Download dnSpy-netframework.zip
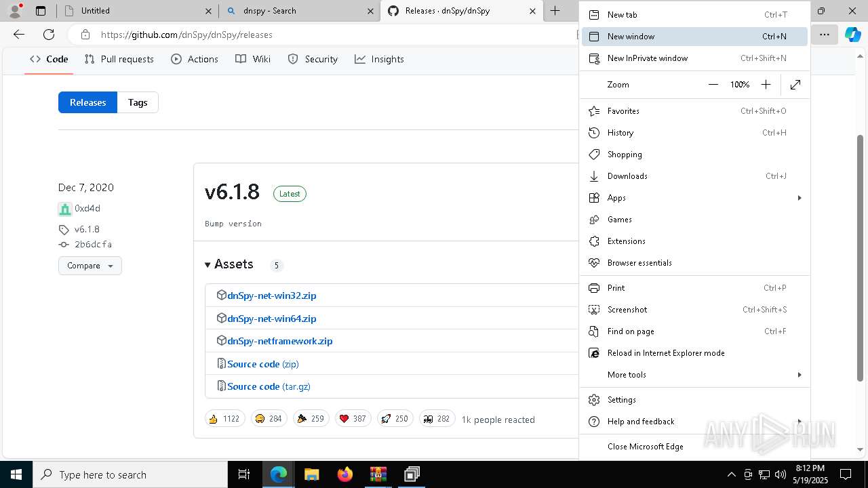The image size is (868, 488). pyautogui.click(x=280, y=341)
